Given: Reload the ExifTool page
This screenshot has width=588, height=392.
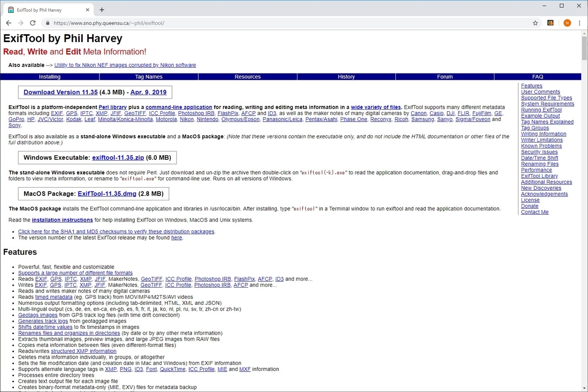Looking at the screenshot, I should (x=33, y=23).
